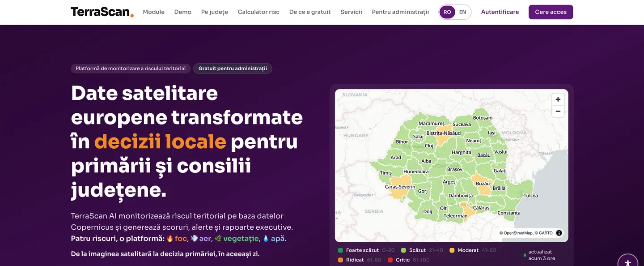The image size is (644, 266).
Task: Click the vegetație risk word
Action: [241, 239]
